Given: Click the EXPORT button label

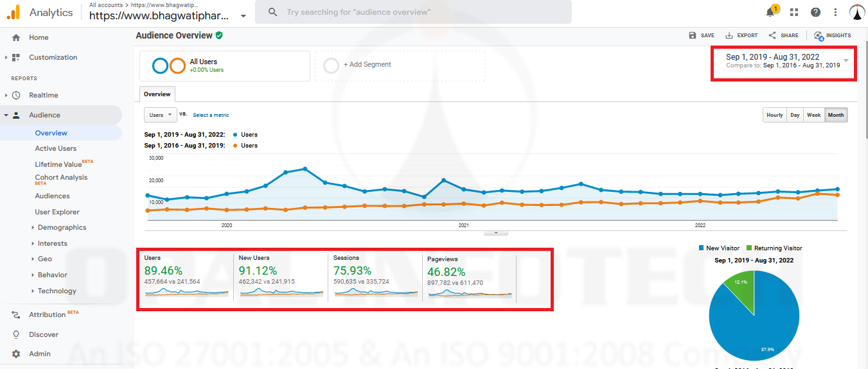Looking at the screenshot, I should 748,35.
